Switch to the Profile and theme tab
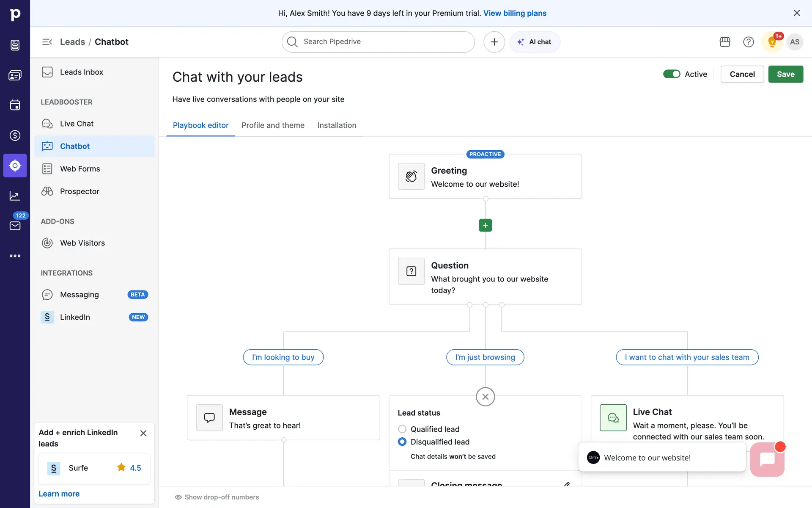The width and height of the screenshot is (812, 508). 273,125
